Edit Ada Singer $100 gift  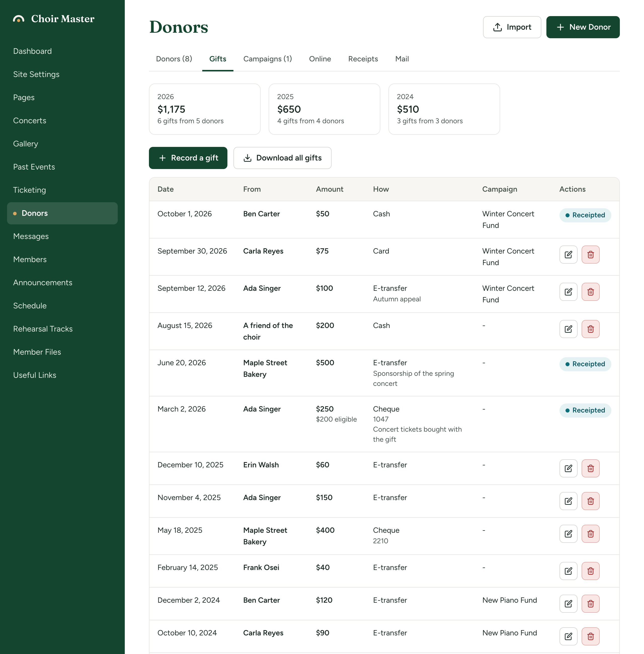click(568, 292)
